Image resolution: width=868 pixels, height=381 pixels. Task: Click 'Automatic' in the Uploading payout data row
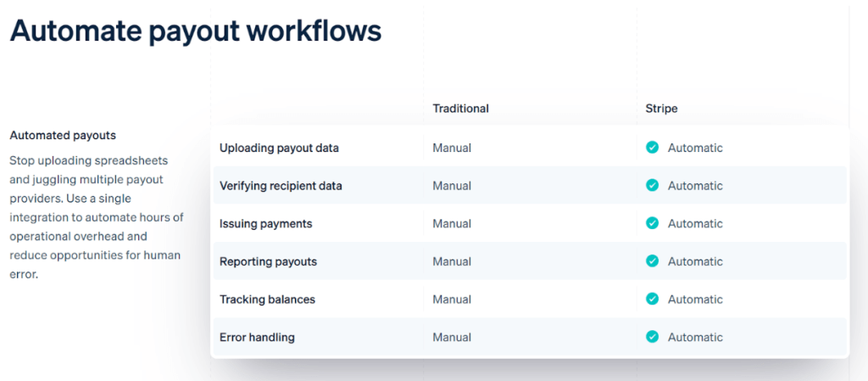click(695, 148)
